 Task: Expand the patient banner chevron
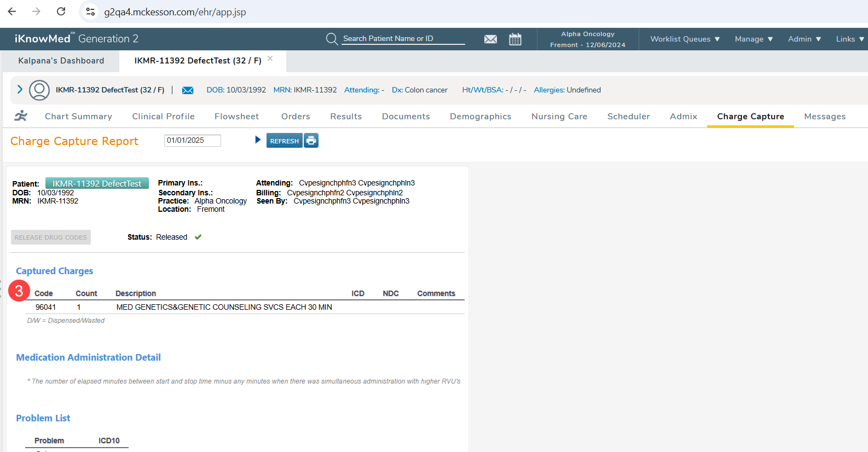(20, 89)
